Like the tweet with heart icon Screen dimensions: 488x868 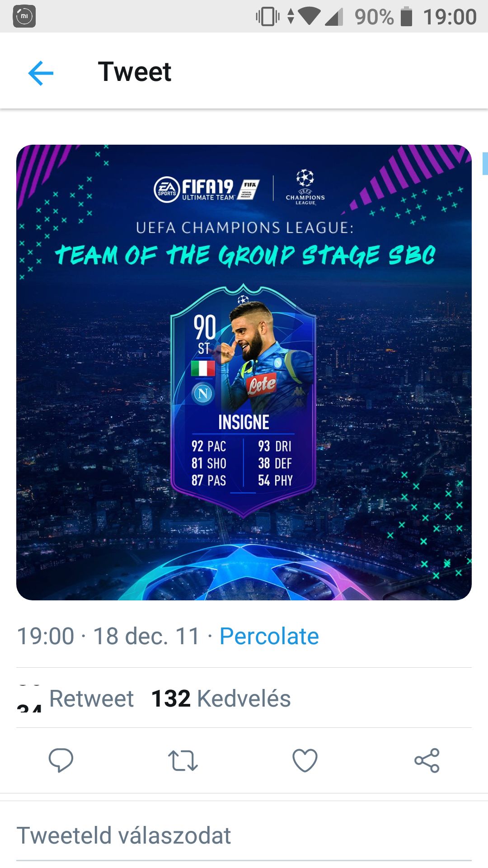pos(305,760)
